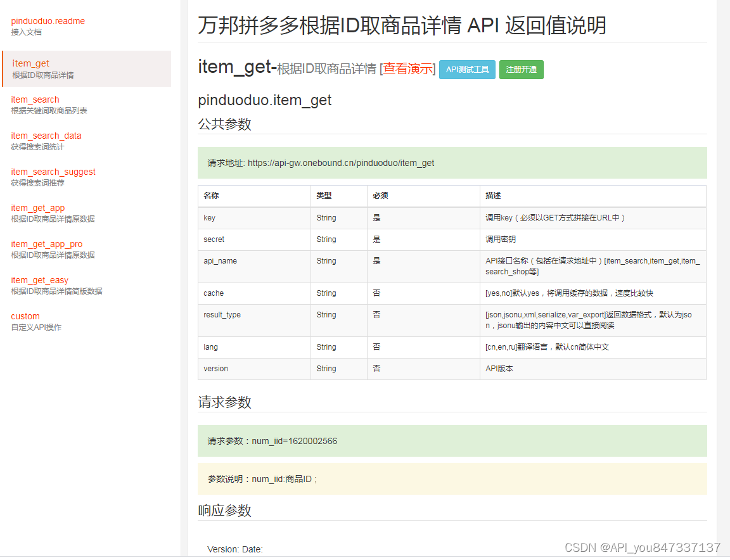Select item_get in the sidebar
Image resolution: width=730 pixels, height=560 pixels.
pyautogui.click(x=87, y=68)
